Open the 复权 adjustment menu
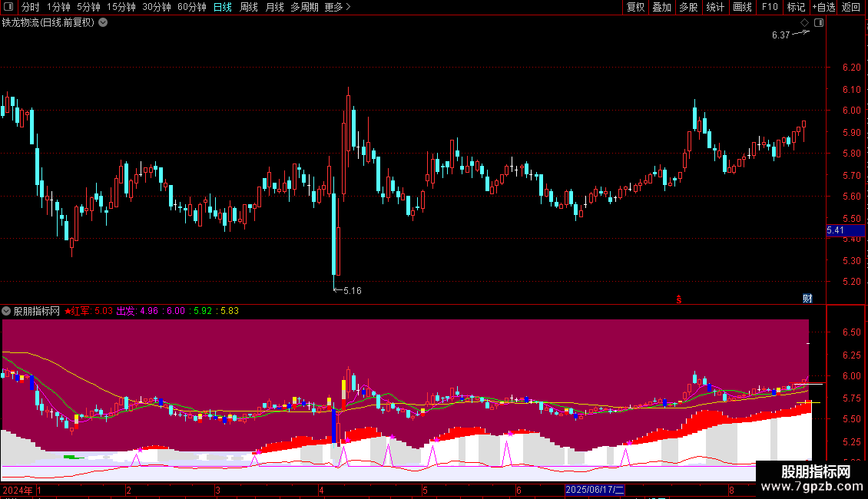 [635, 7]
